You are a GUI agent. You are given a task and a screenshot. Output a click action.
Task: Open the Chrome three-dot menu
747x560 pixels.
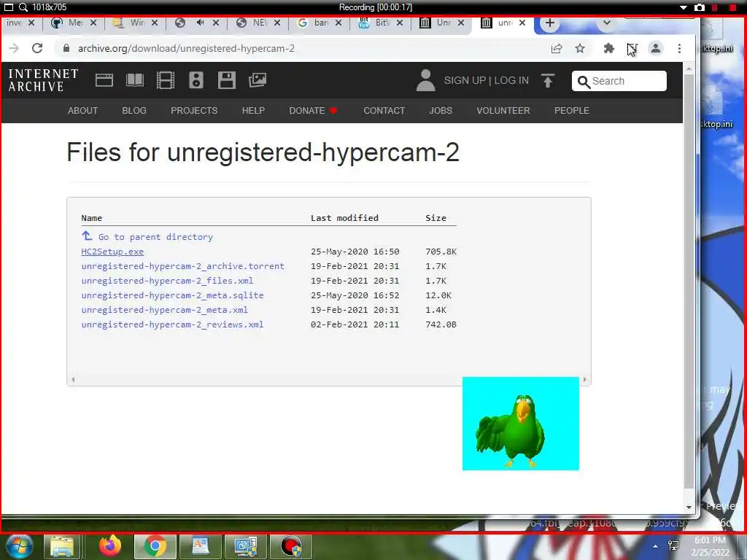point(679,48)
